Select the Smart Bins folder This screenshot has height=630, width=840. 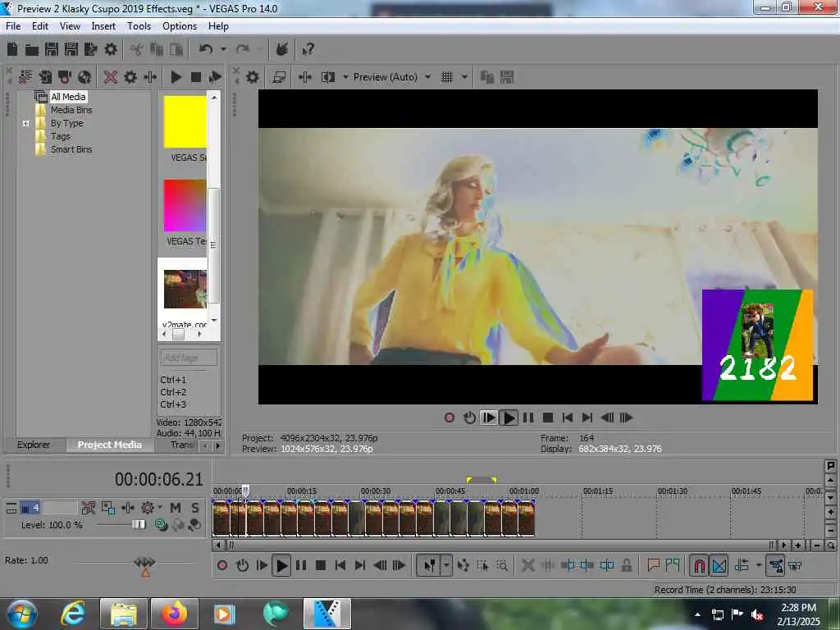coord(71,149)
